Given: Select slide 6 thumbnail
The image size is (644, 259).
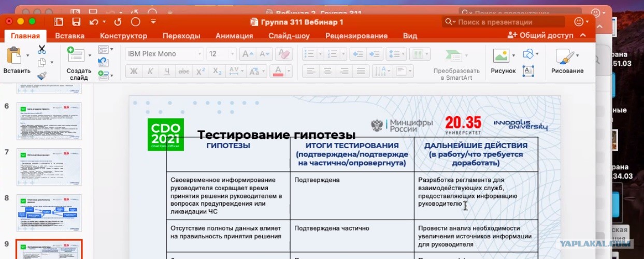Looking at the screenshot, I should (x=49, y=121).
